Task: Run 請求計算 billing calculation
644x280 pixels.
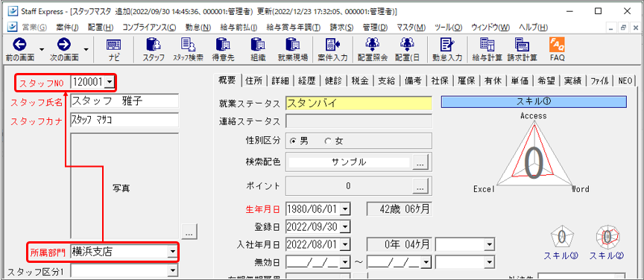Action: click(522, 50)
